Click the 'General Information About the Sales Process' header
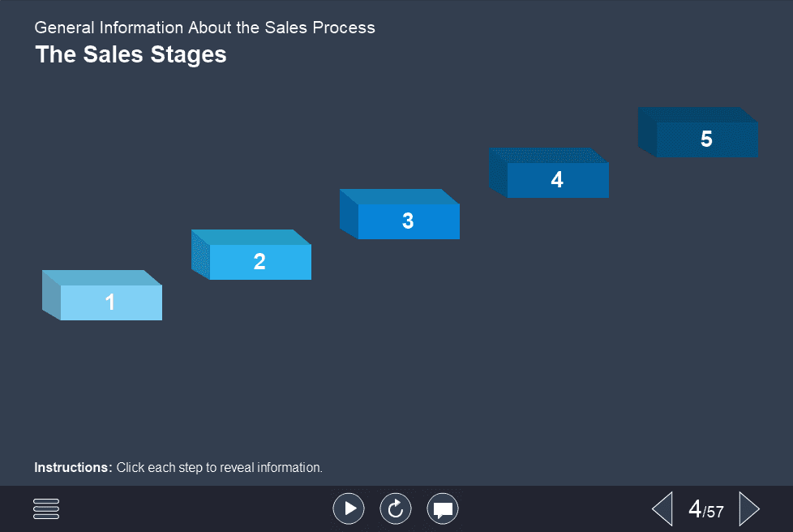793x532 pixels. point(204,28)
